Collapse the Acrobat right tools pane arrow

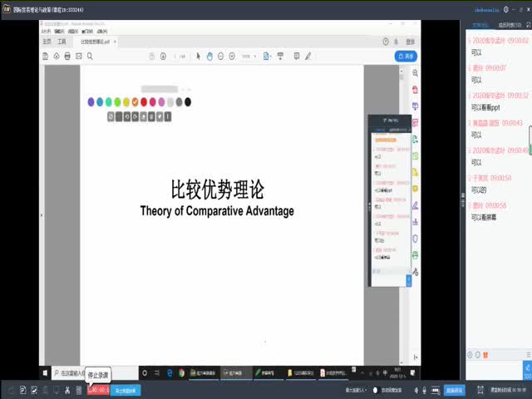[x=416, y=357]
